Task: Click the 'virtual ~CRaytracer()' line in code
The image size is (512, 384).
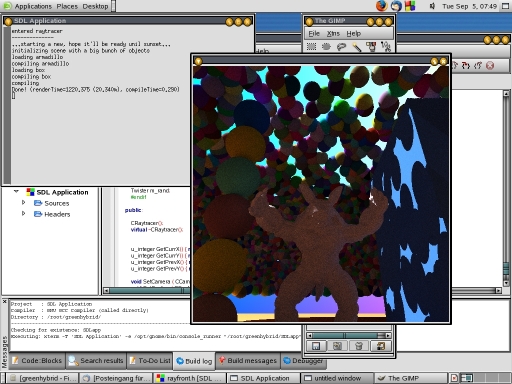Action: [x=156, y=230]
